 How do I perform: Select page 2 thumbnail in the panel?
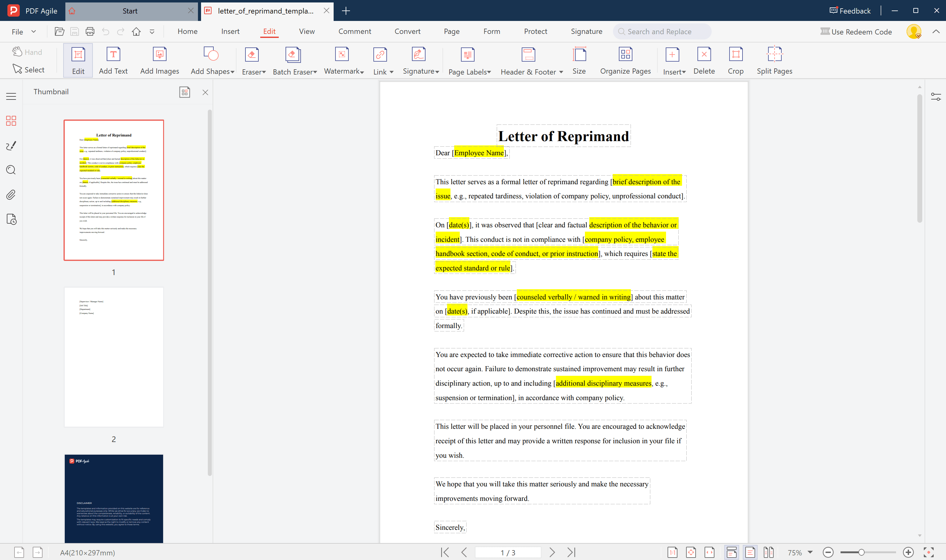[113, 357]
